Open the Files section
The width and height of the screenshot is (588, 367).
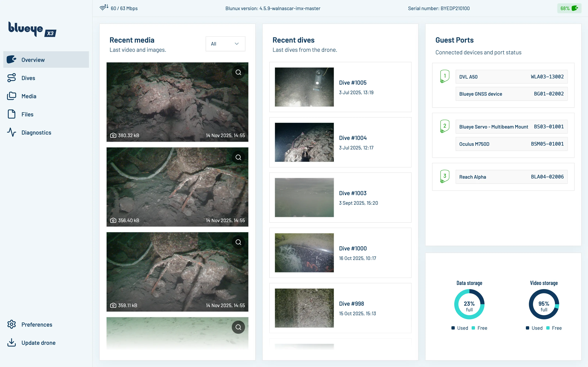point(46,114)
